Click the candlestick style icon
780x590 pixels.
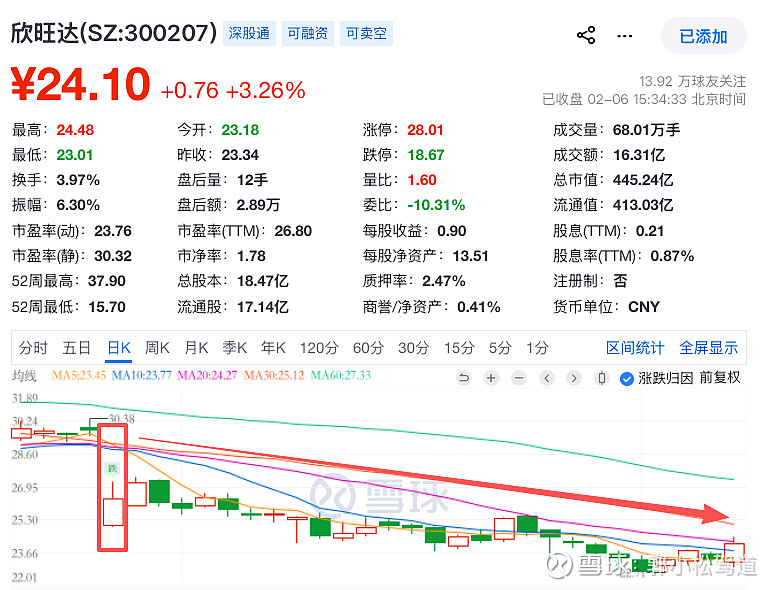coord(602,379)
